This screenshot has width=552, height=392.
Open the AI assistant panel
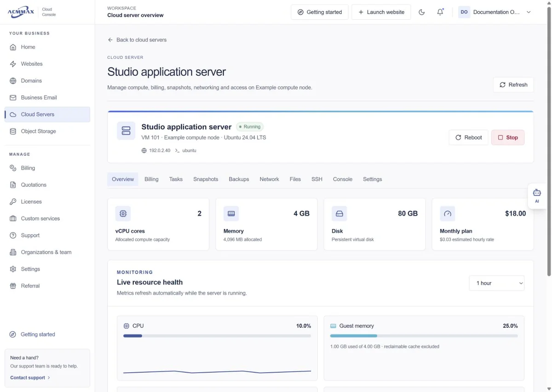pos(537,196)
